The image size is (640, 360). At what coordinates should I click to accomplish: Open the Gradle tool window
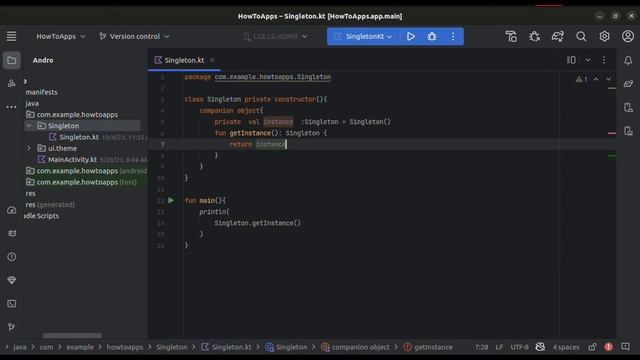click(628, 84)
